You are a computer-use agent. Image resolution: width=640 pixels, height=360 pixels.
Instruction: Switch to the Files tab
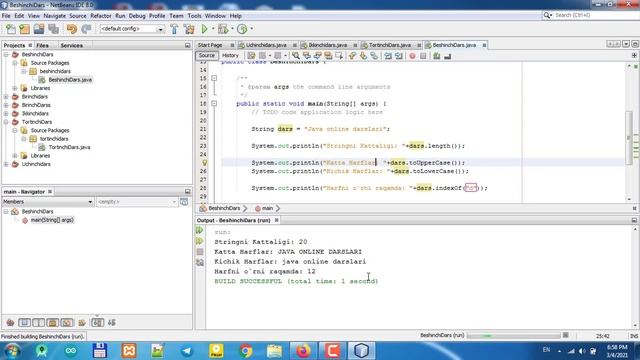tap(42, 45)
